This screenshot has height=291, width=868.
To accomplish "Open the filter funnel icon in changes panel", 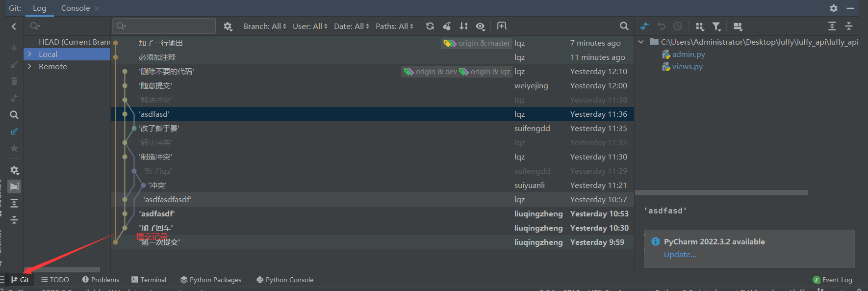I will (716, 26).
